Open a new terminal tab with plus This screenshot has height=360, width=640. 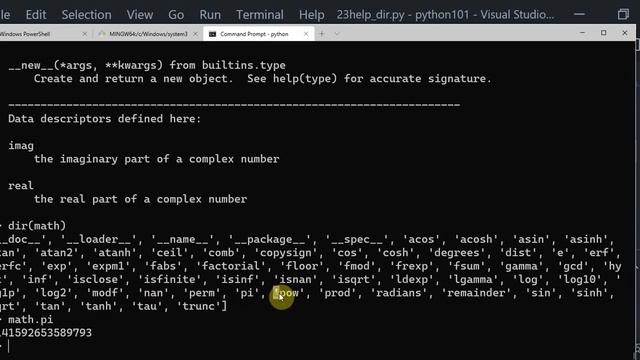click(x=322, y=34)
